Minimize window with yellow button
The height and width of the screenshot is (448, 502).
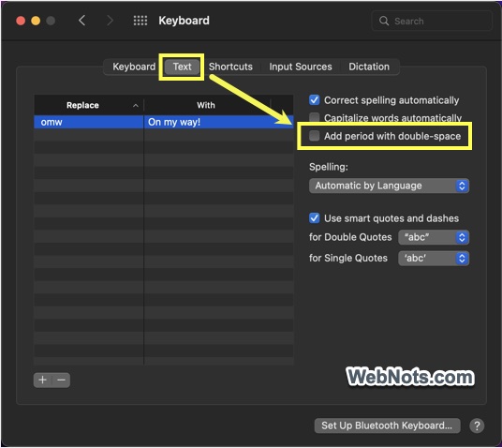click(36, 21)
